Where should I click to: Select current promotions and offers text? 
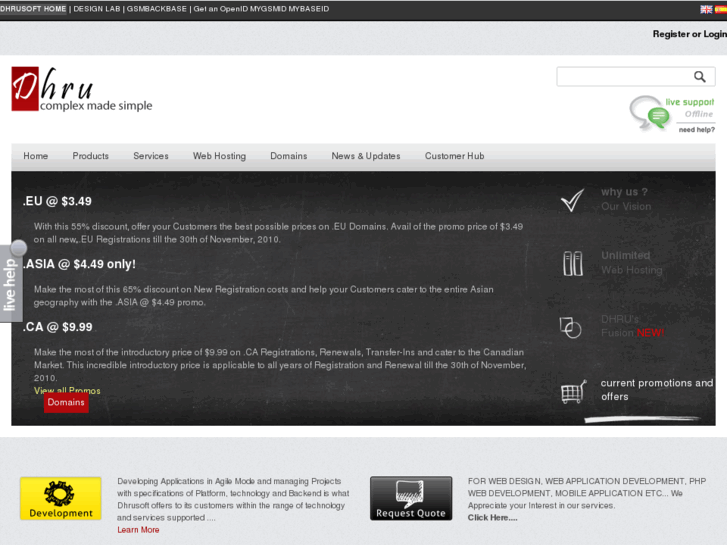tap(657, 390)
